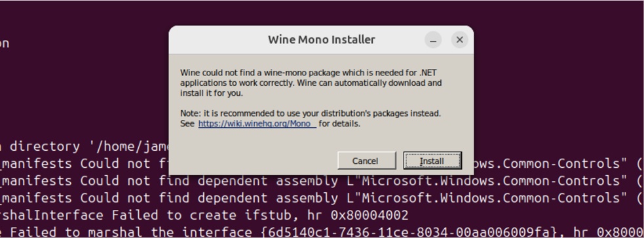Screen dimensions: 644x238
Task: Click the Wine Mono Installer title text
Action: click(x=322, y=40)
